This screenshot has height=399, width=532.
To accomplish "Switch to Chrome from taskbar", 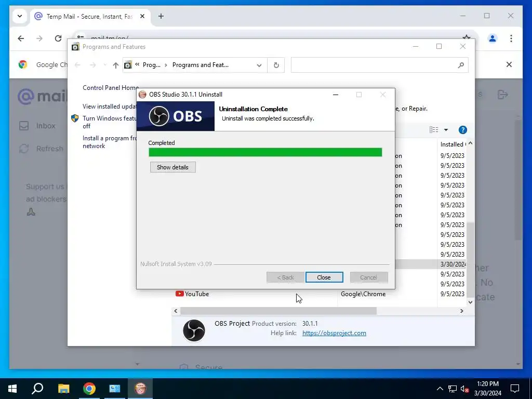I will coord(89,389).
